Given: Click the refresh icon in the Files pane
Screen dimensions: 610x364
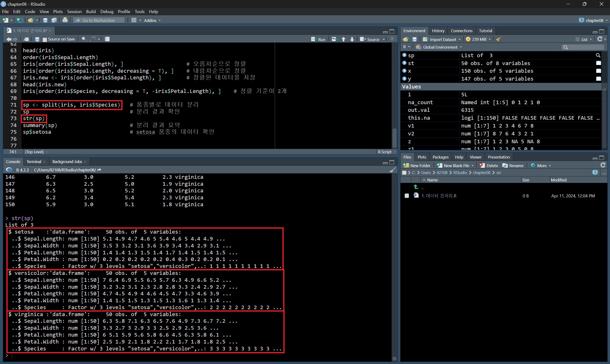Looking at the screenshot, I should tap(603, 165).
